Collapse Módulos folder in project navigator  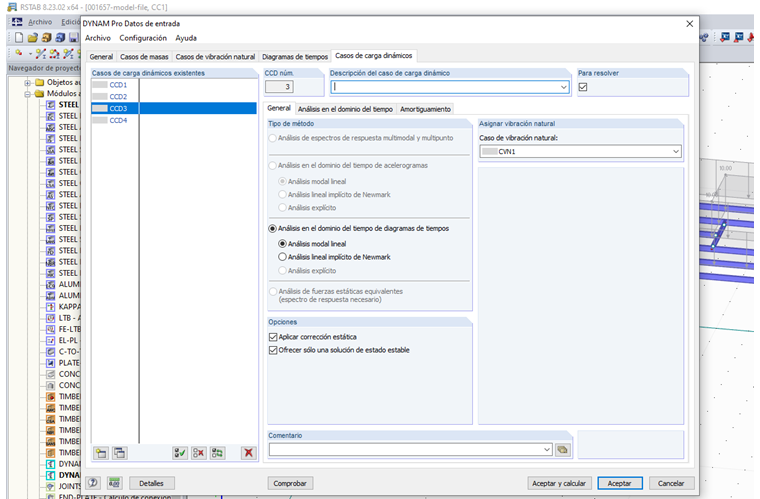tap(28, 94)
